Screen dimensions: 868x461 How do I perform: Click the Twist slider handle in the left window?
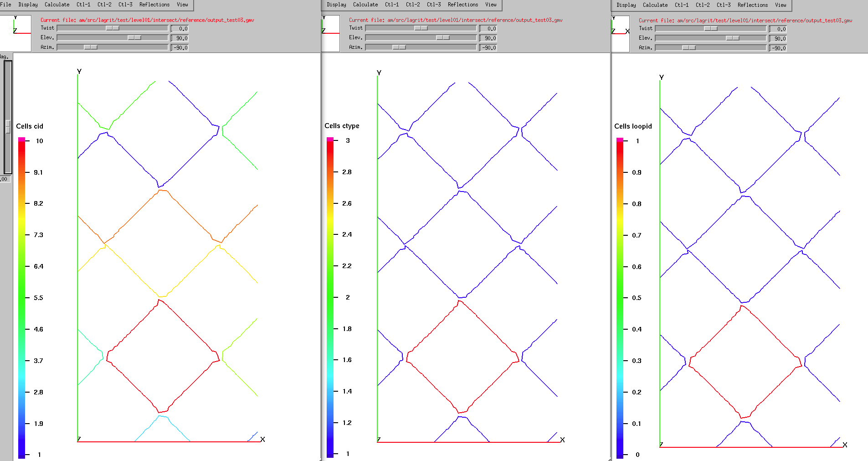pos(112,28)
